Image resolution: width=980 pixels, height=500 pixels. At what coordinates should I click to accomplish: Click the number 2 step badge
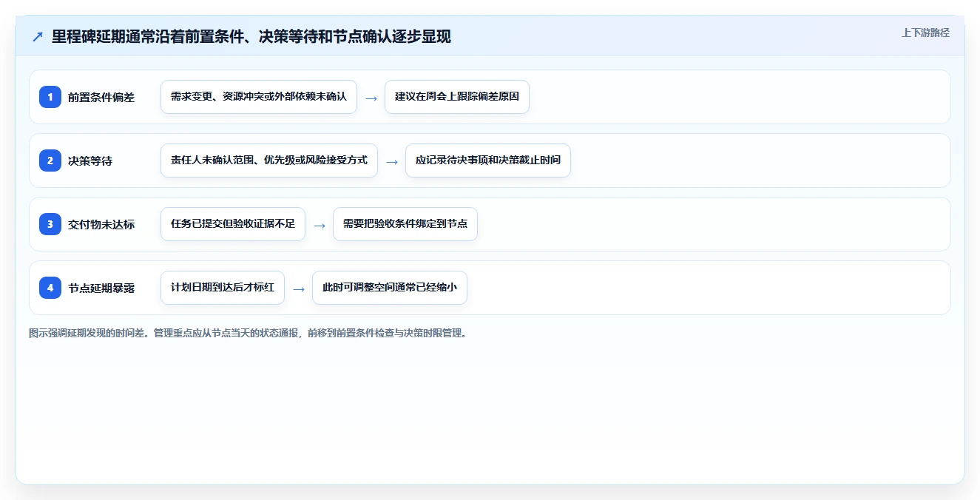point(50,161)
